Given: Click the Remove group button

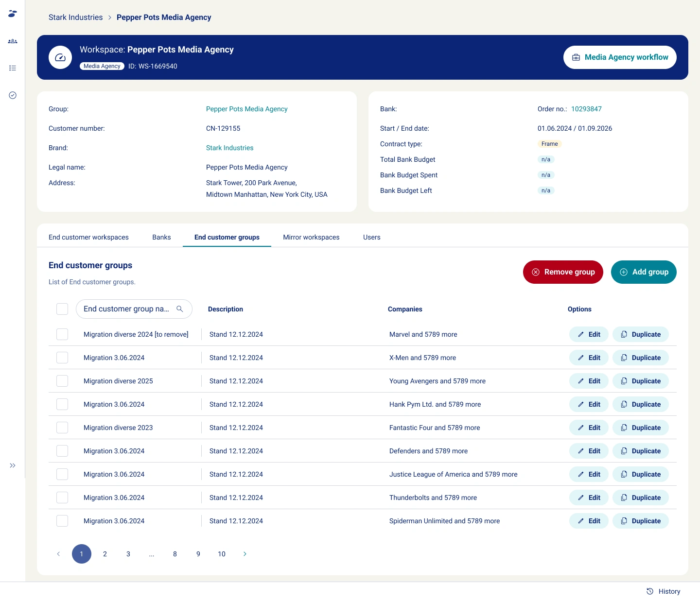Looking at the screenshot, I should 563,272.
